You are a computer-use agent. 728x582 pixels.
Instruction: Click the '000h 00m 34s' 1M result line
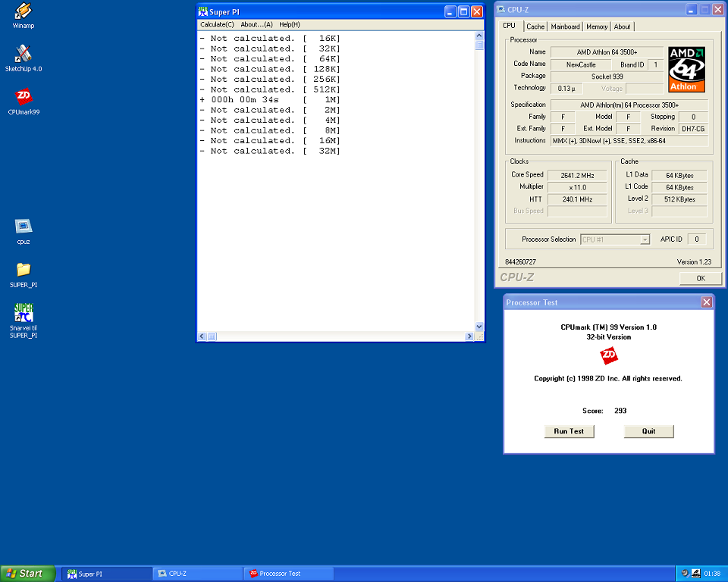point(270,100)
